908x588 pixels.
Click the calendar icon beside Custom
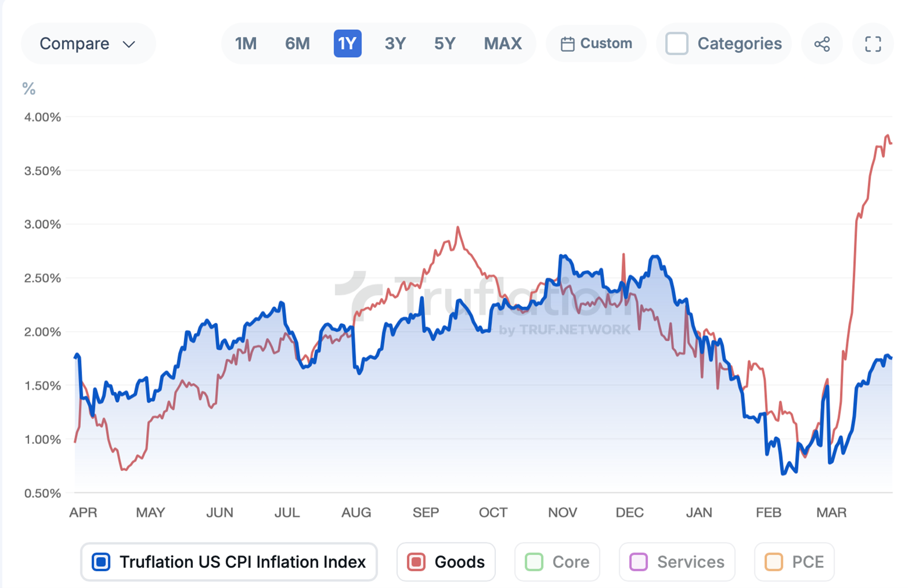pos(567,44)
